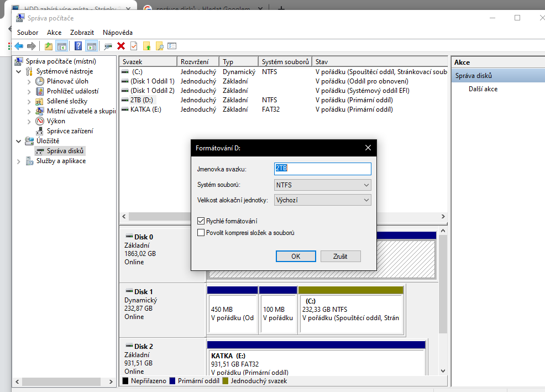Select the KATKA (E:) volume row
The image size is (545, 392).
(x=145, y=109)
